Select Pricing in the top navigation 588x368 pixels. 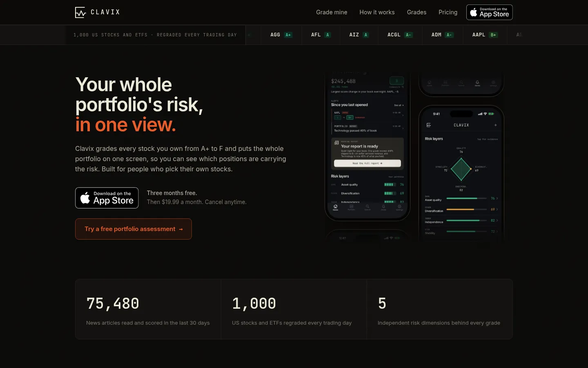click(448, 12)
